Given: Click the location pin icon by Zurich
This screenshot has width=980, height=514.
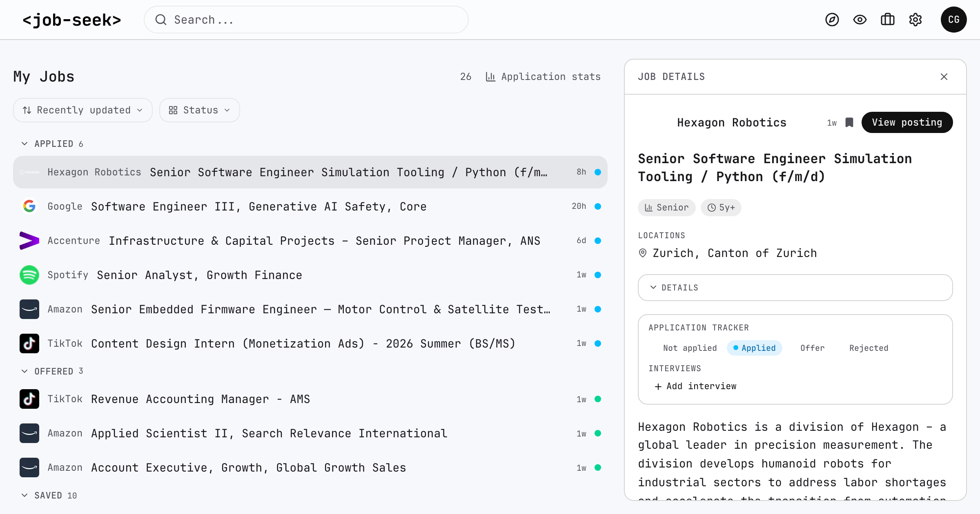Looking at the screenshot, I should (x=643, y=253).
